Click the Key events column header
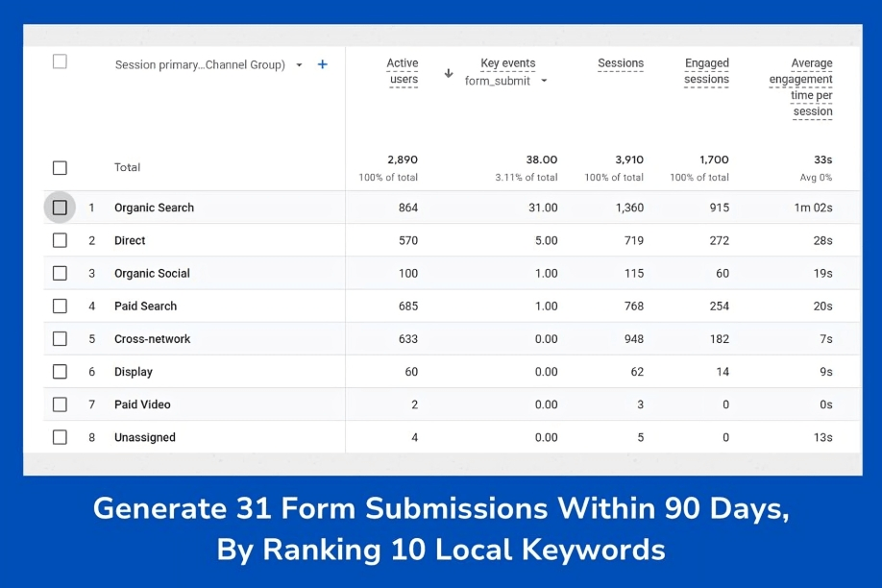Image resolution: width=882 pixels, height=588 pixels. [507, 63]
